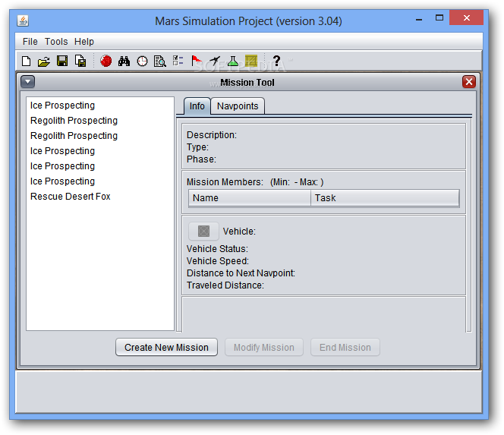Image resolution: width=504 pixels, height=435 pixels.
Task: Open the Mission Tool window dropdown arrow
Action: pyautogui.click(x=28, y=82)
